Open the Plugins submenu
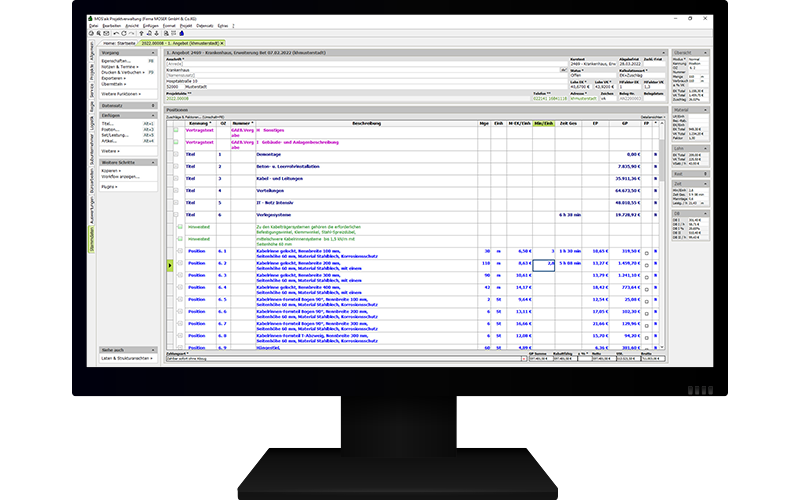The image size is (800, 500). (x=109, y=187)
